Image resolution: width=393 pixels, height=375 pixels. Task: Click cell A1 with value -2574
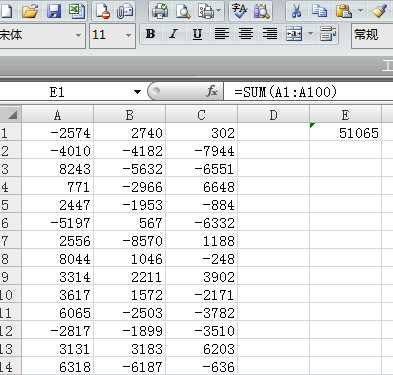58,133
